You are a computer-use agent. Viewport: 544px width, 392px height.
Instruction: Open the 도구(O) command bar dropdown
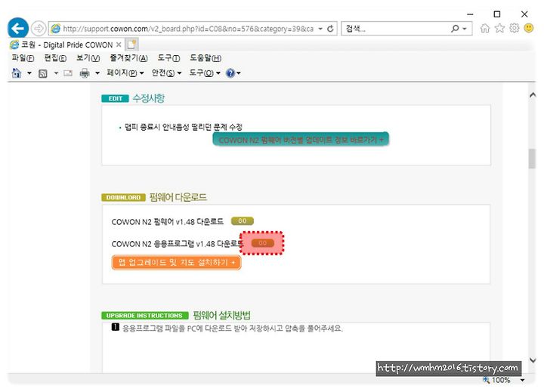pos(205,73)
